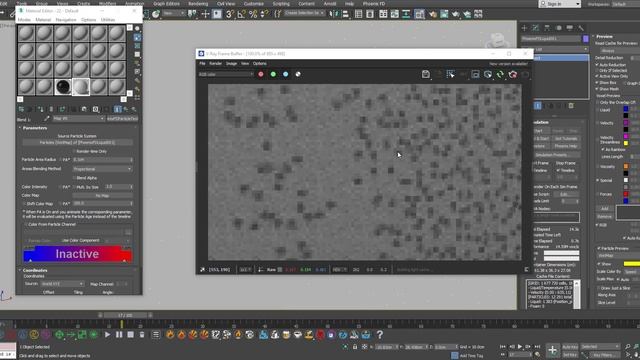Image resolution: width=640 pixels, height=360 pixels.
Task: Open the Phoenix FD menu in menu bar
Action: coord(374,4)
